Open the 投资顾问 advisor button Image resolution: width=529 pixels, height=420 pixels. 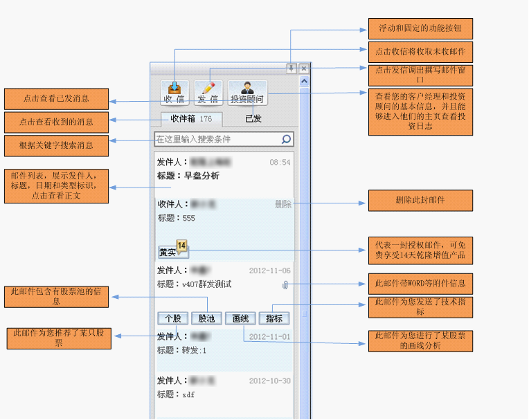(247, 93)
